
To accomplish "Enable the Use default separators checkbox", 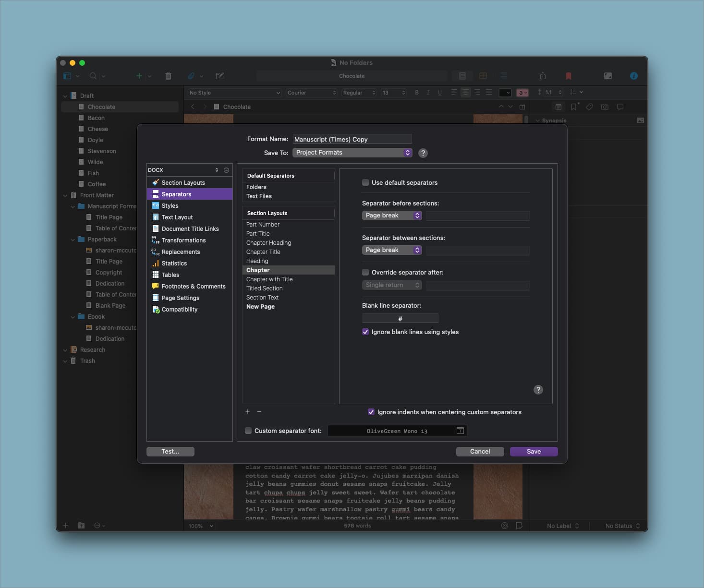I will point(365,182).
